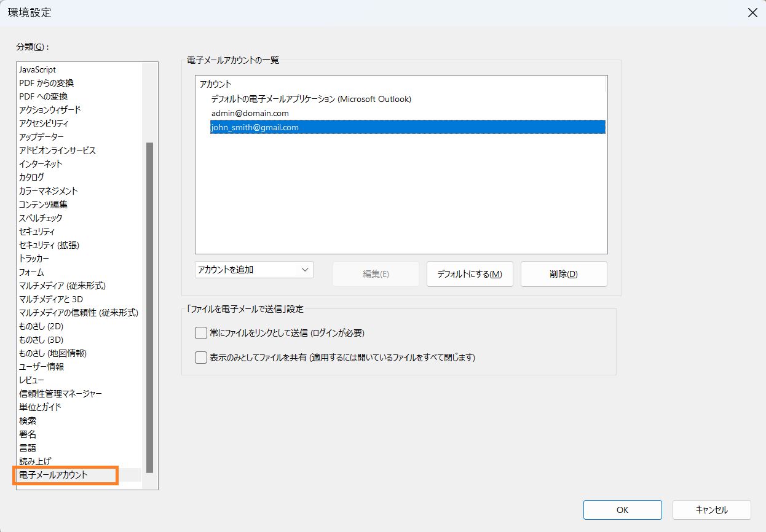Screen dimensions: 766x532
Task: Enable 常にファイルをリンクとして送信 option
Action: pyautogui.click(x=200, y=332)
